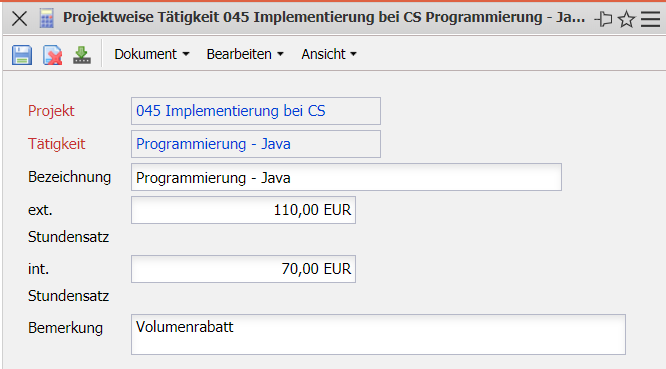The image size is (666, 369).
Task: Save the document with the floppy disk icon
Action: [22, 55]
